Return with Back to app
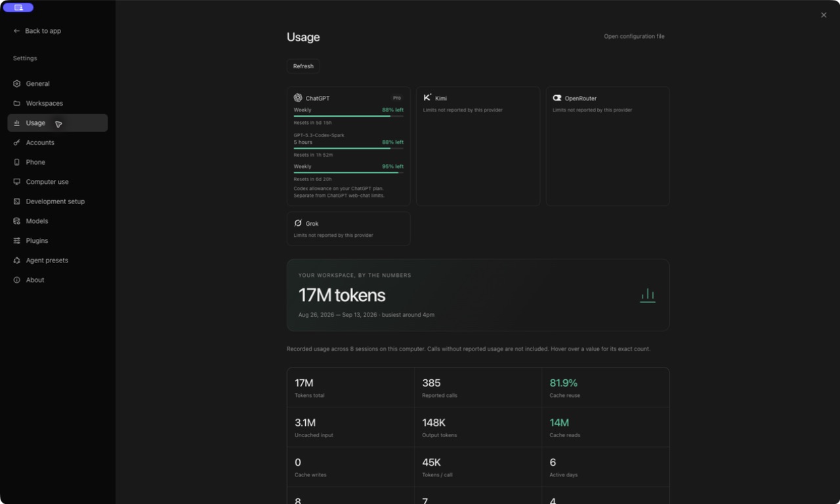Viewport: 840px width, 504px height. click(37, 31)
